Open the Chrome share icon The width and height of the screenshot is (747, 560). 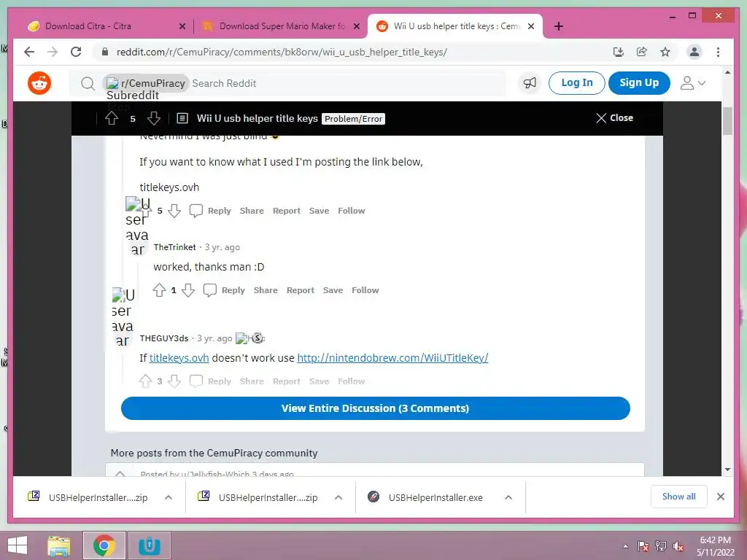click(642, 52)
